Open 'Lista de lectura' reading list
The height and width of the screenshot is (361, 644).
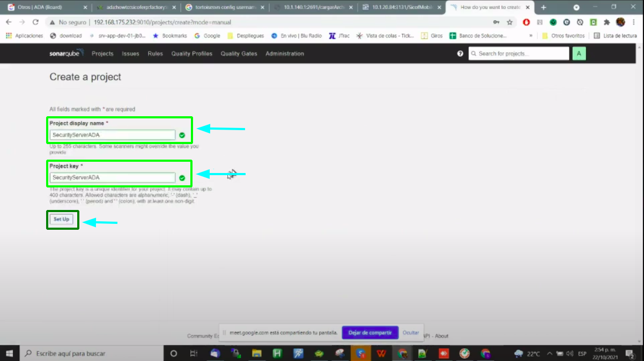click(615, 36)
